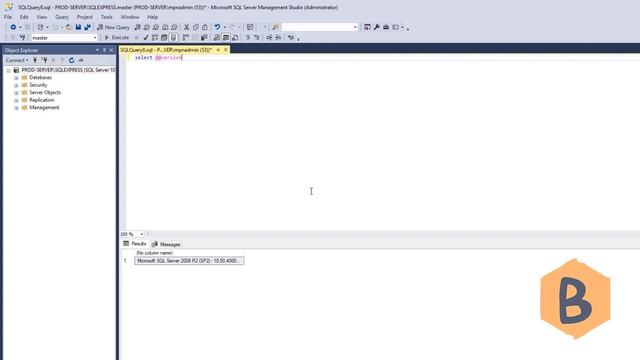The image size is (640, 360).
Task: Click the Disconnect plug icon in Object Explorer
Action: (x=44, y=60)
